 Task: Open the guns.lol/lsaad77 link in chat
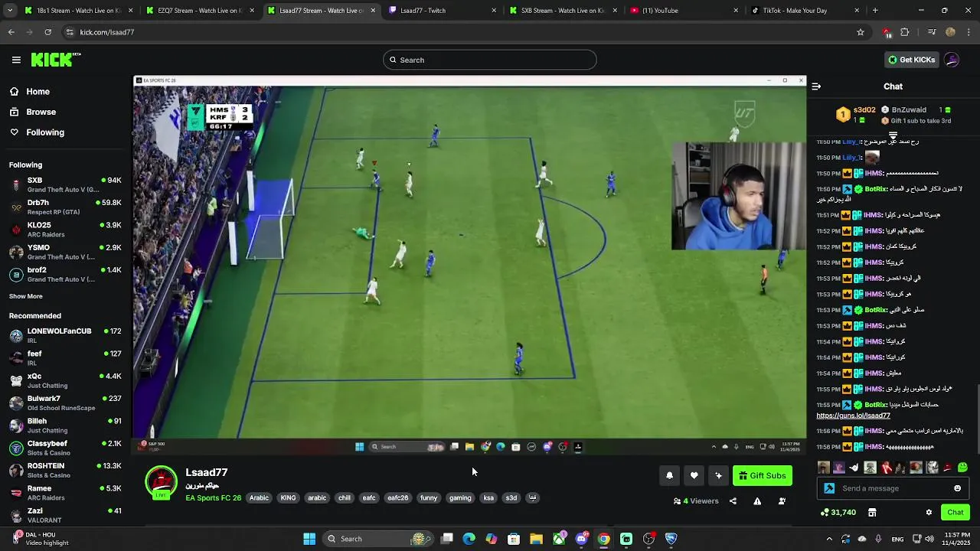click(853, 416)
